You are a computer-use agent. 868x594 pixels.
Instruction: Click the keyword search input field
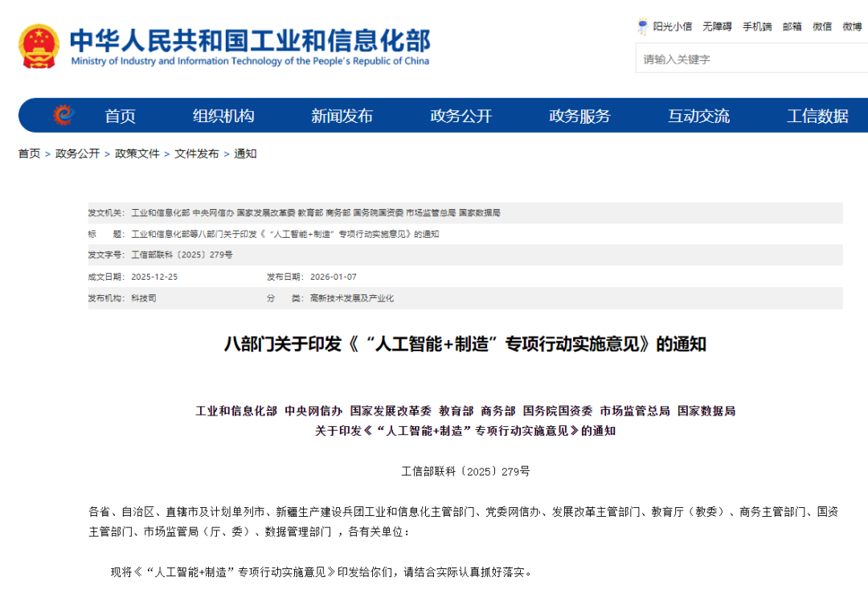pos(747,59)
